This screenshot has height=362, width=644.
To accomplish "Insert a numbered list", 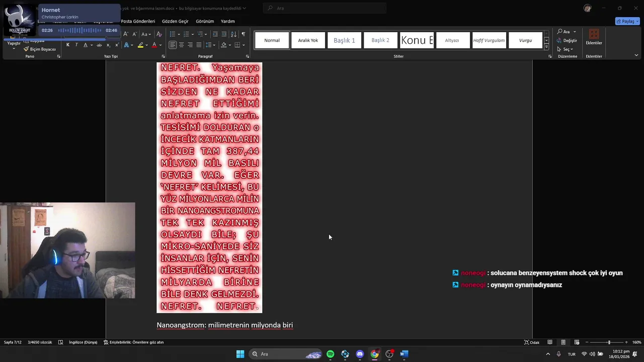I will point(186,34).
